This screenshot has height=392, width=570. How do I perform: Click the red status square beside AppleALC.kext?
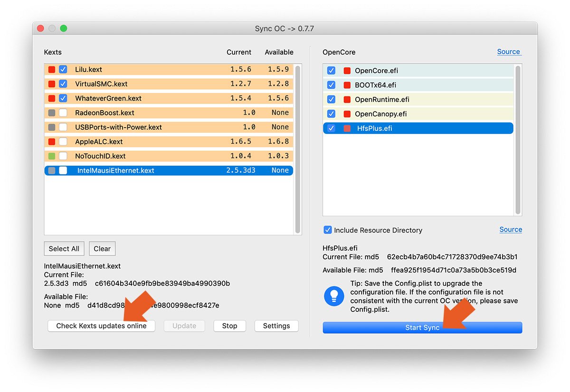tap(52, 141)
